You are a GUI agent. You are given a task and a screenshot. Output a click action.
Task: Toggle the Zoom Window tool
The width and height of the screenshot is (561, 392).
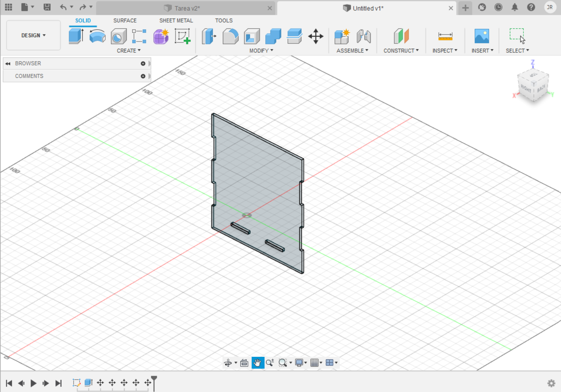(x=283, y=363)
